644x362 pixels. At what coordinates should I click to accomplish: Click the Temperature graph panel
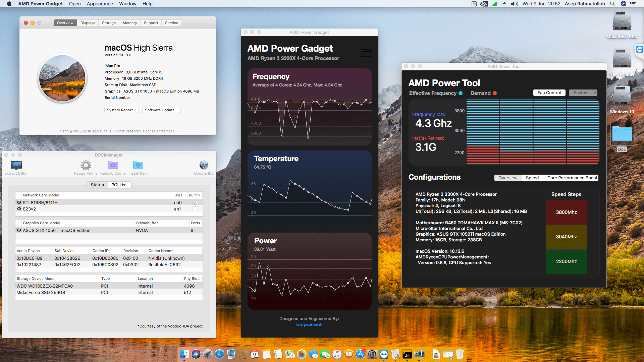click(x=309, y=189)
